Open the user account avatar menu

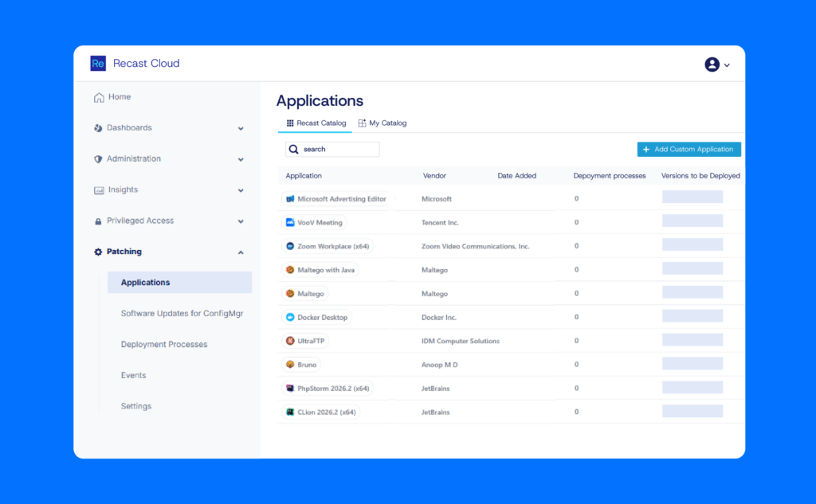(712, 64)
